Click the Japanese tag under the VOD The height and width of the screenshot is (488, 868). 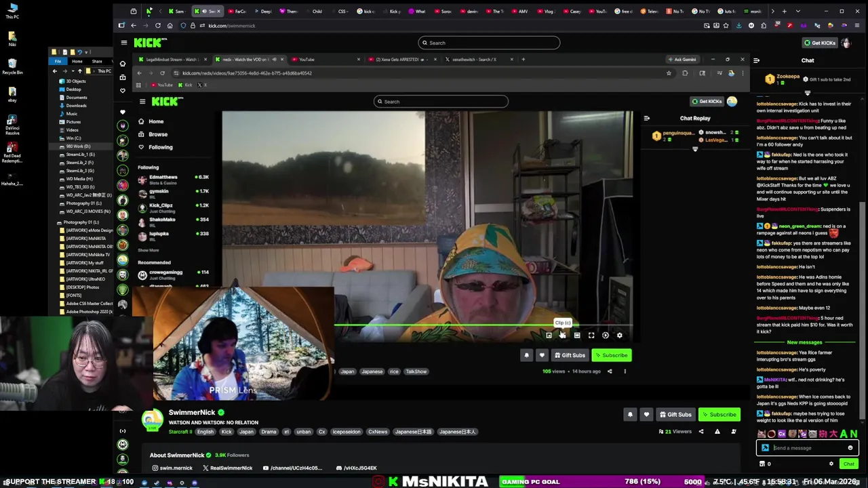click(372, 371)
